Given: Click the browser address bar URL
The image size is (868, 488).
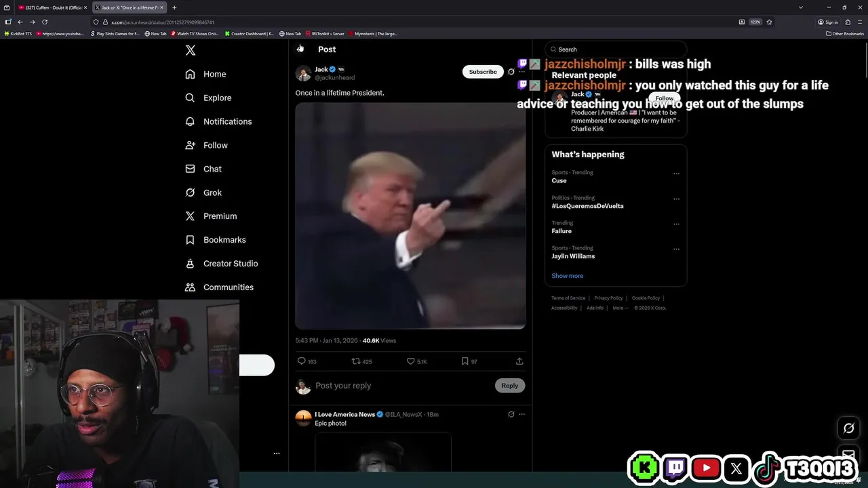Looking at the screenshot, I should pos(163,22).
